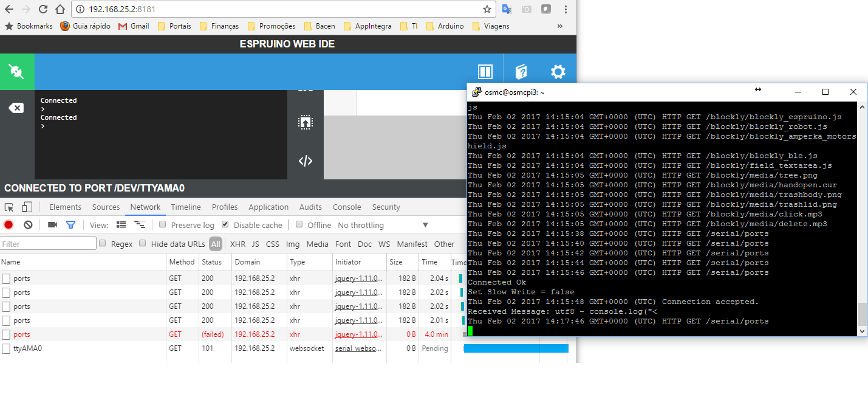Sort by Domain column header

(259, 262)
